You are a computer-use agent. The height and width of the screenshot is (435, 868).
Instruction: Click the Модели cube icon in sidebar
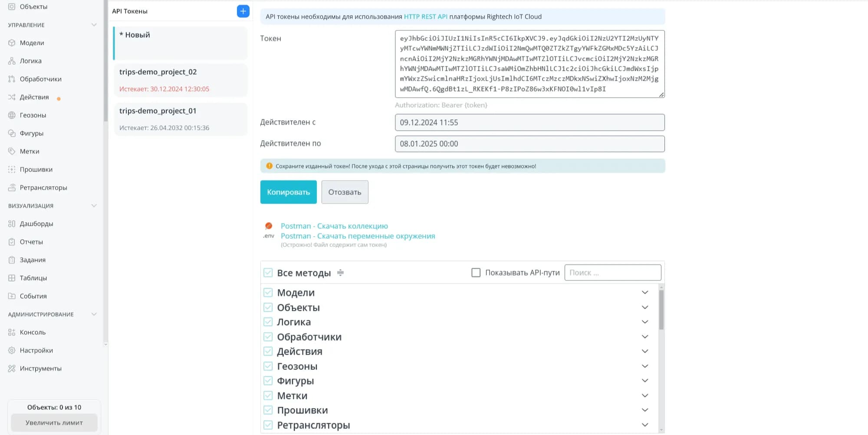click(12, 43)
